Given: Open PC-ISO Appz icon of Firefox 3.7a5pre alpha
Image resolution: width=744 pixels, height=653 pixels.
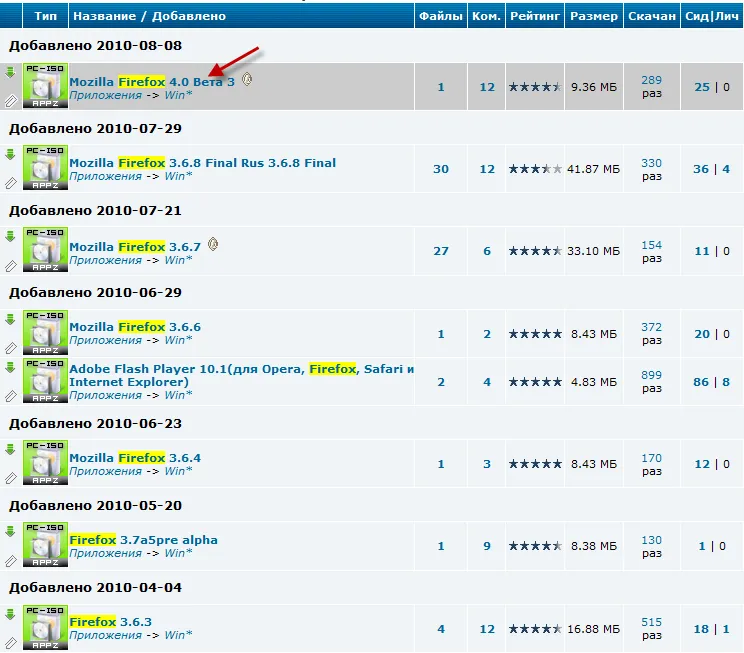Looking at the screenshot, I should tap(45, 545).
